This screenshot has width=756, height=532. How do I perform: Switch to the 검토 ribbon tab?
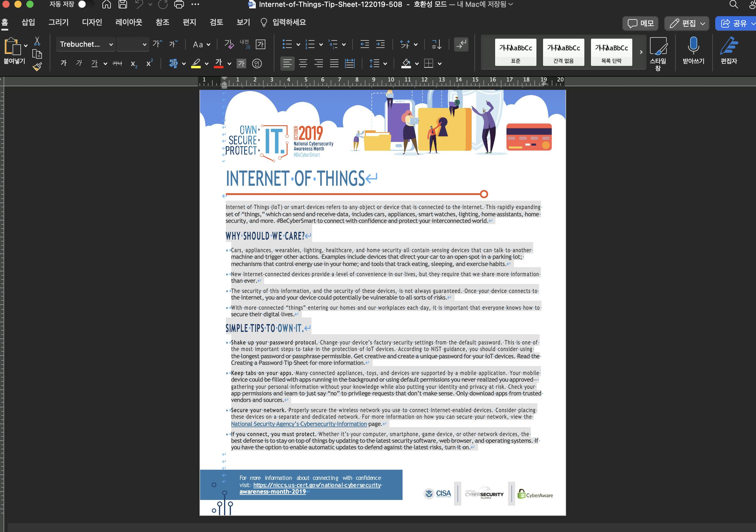tap(216, 22)
